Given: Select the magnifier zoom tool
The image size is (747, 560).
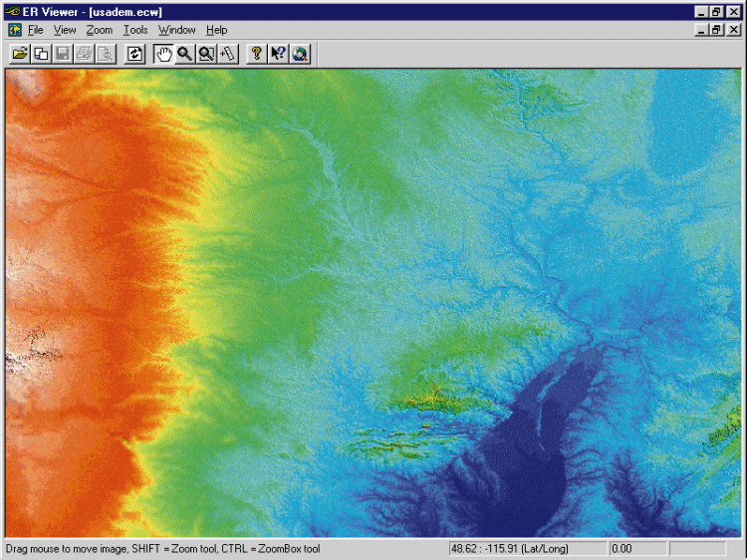Looking at the screenshot, I should 185,54.
